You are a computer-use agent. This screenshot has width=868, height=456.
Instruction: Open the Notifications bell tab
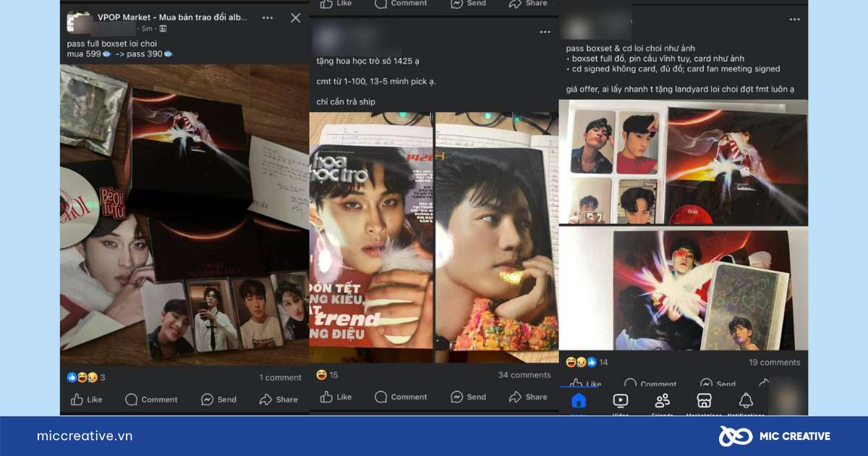click(746, 403)
